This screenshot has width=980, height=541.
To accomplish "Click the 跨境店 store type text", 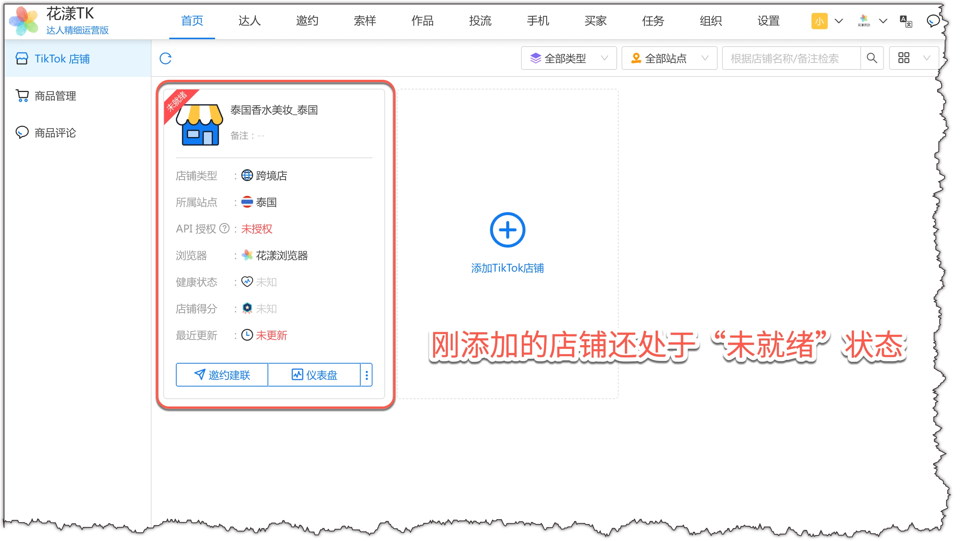I will (272, 176).
